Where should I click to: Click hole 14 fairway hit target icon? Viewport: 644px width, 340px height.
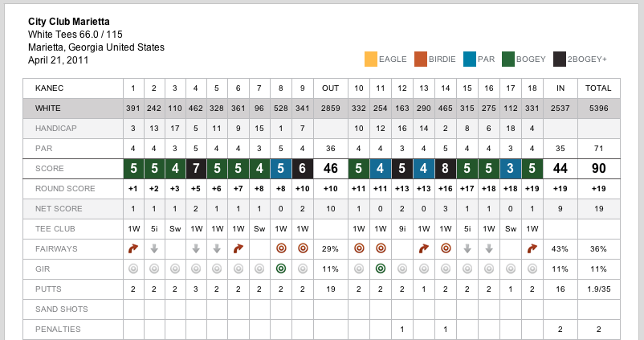coord(445,249)
